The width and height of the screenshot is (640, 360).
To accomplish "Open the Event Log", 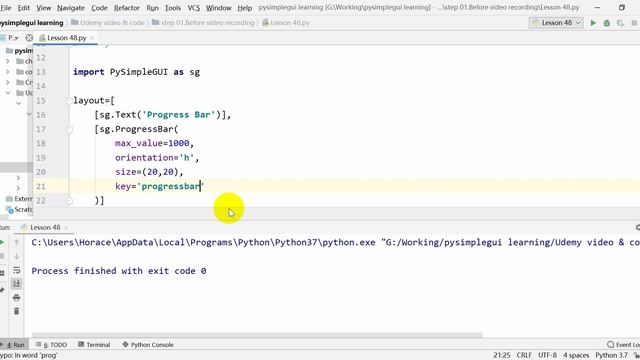I will tap(623, 345).
